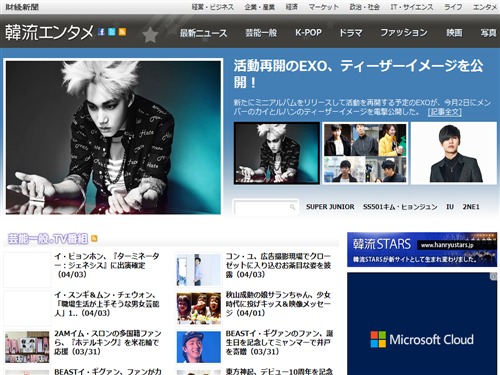This screenshot has height=375, width=500.
Task: Click the ad info icon on Microsoft ad
Action: point(494,276)
